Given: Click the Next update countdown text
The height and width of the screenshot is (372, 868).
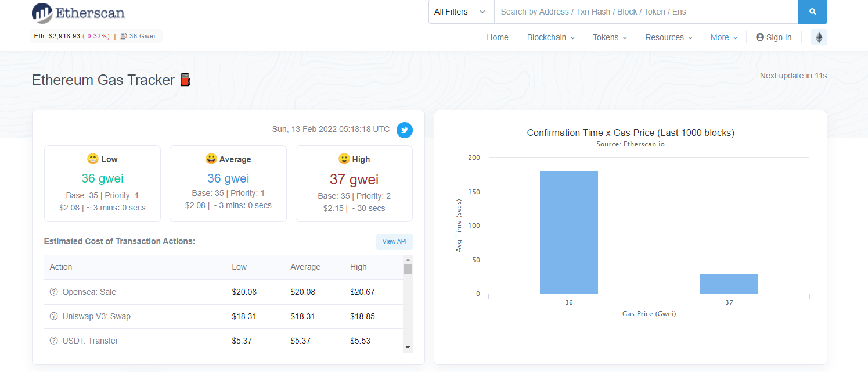Looking at the screenshot, I should (x=793, y=76).
